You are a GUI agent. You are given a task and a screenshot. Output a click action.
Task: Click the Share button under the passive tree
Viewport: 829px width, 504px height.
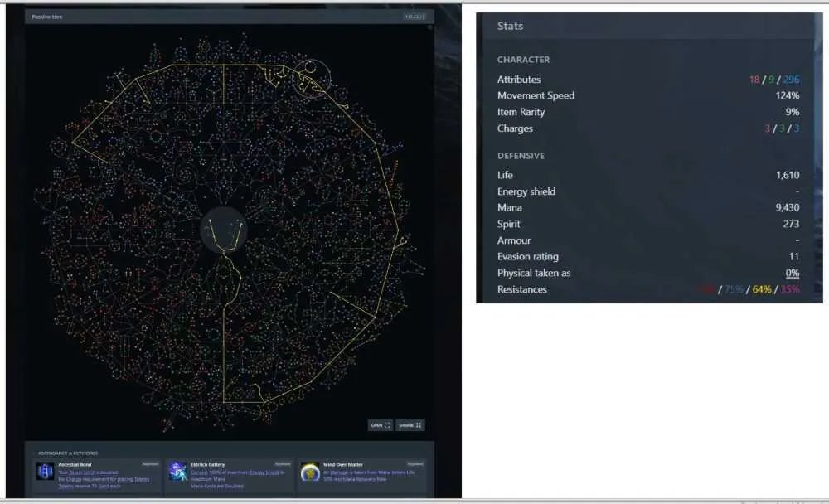[x=410, y=425]
